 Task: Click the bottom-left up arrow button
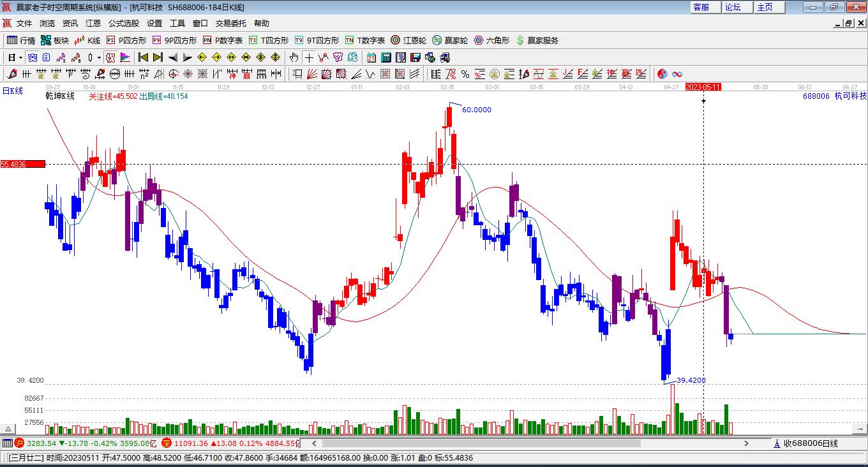[8, 429]
